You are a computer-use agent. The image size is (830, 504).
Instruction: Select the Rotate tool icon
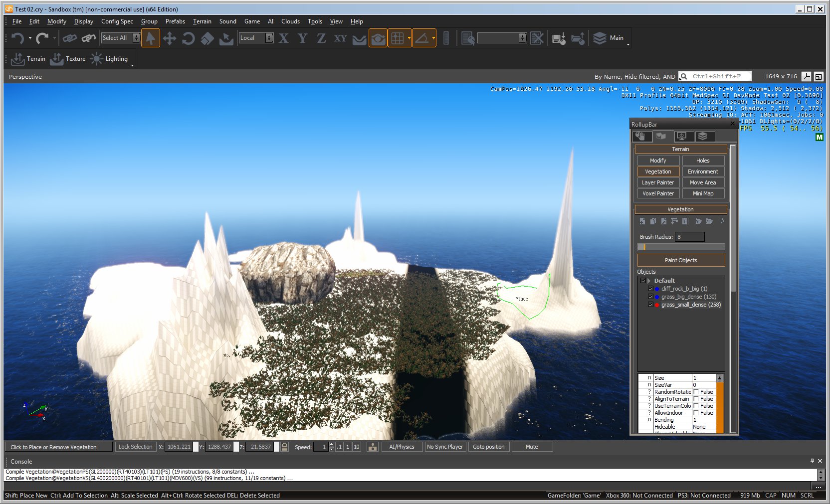pos(188,38)
